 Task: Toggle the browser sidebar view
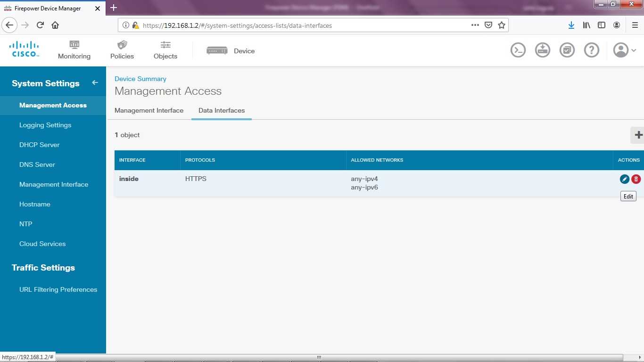pyautogui.click(x=602, y=25)
